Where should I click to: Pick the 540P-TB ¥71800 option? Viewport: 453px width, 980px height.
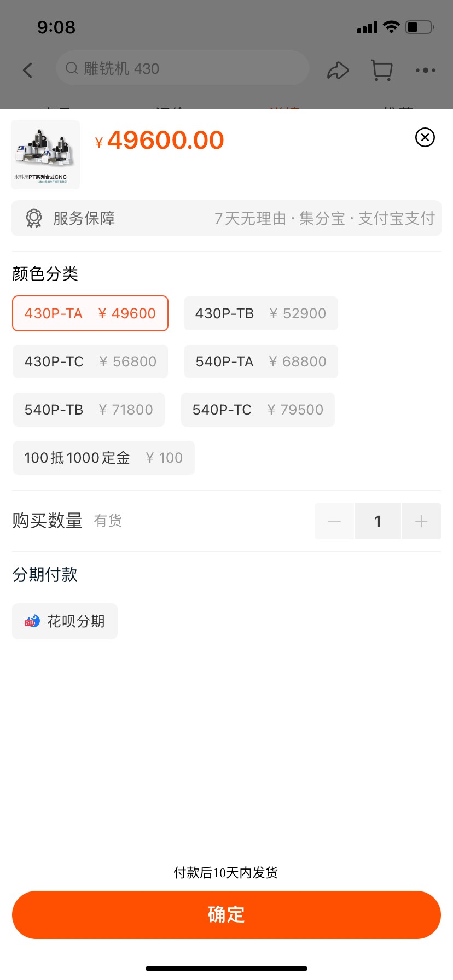point(89,410)
